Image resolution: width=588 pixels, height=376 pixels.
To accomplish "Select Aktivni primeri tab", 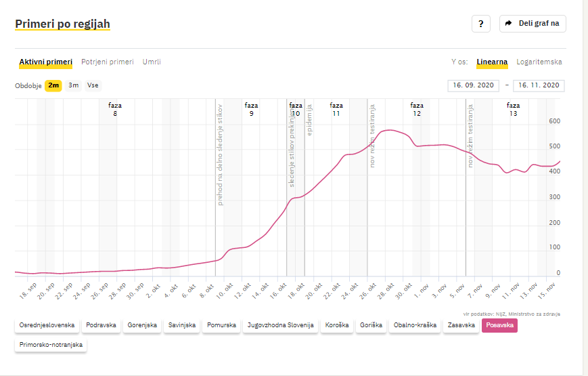I will (46, 62).
